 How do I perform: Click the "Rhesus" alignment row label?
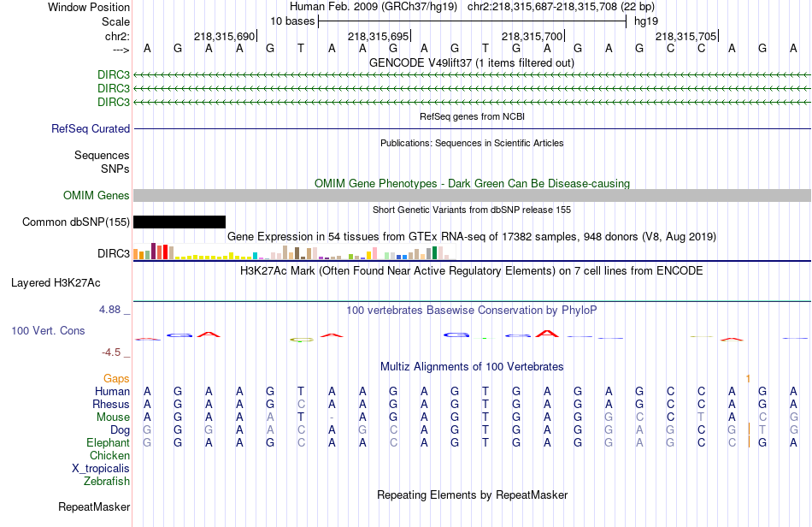click(x=111, y=404)
